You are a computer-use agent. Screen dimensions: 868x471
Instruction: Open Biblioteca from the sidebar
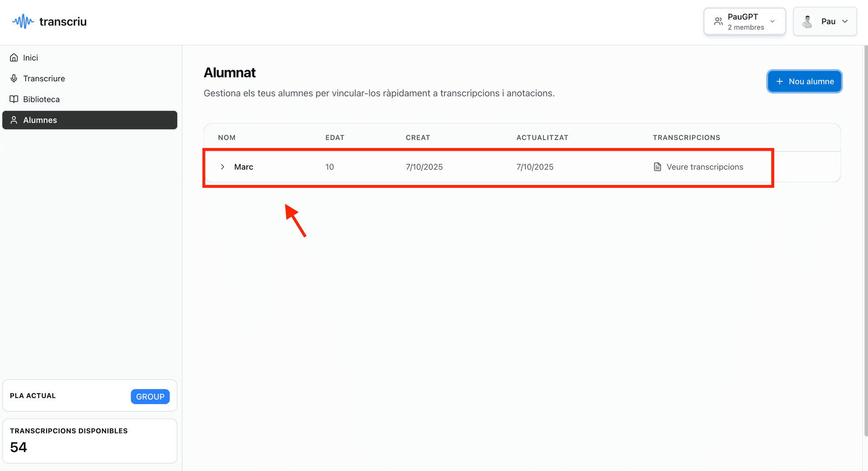[x=41, y=99]
